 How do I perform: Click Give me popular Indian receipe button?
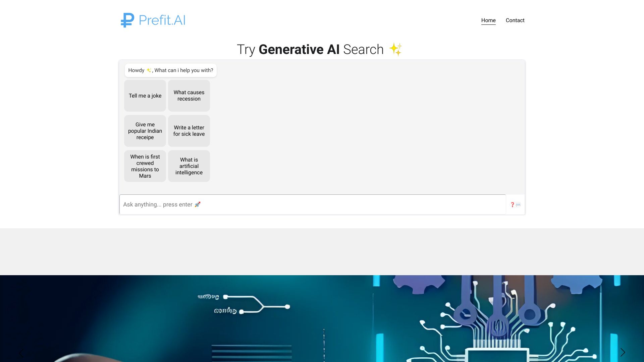click(145, 131)
